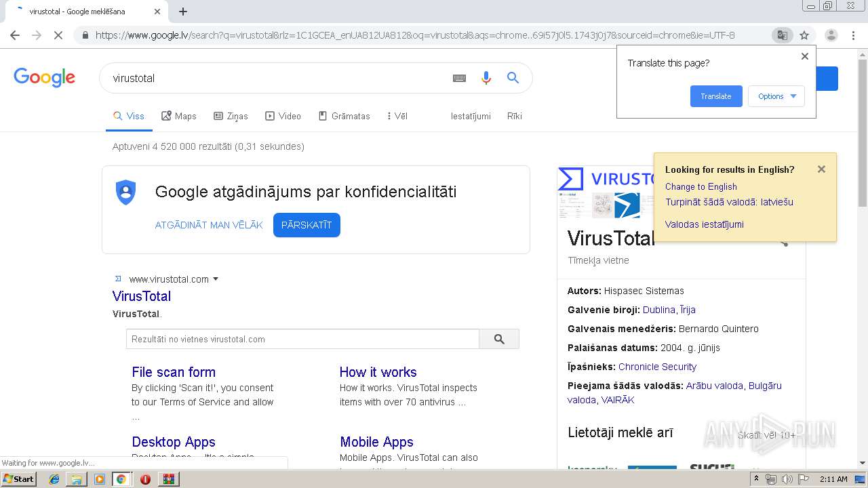This screenshot has width=868, height=488.
Task: Click the site search magnifier button
Action: (x=499, y=339)
